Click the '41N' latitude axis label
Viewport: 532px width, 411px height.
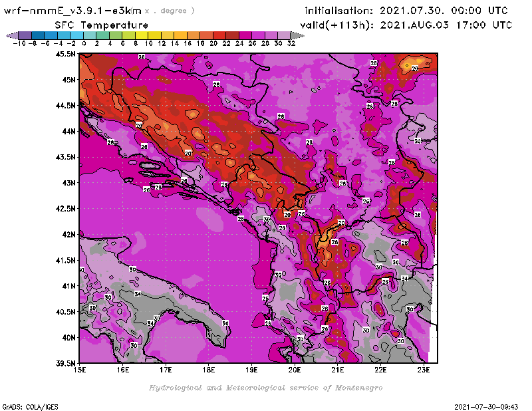68,286
